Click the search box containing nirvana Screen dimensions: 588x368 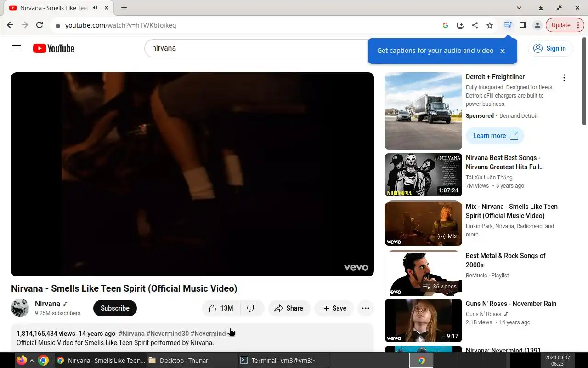tap(257, 48)
